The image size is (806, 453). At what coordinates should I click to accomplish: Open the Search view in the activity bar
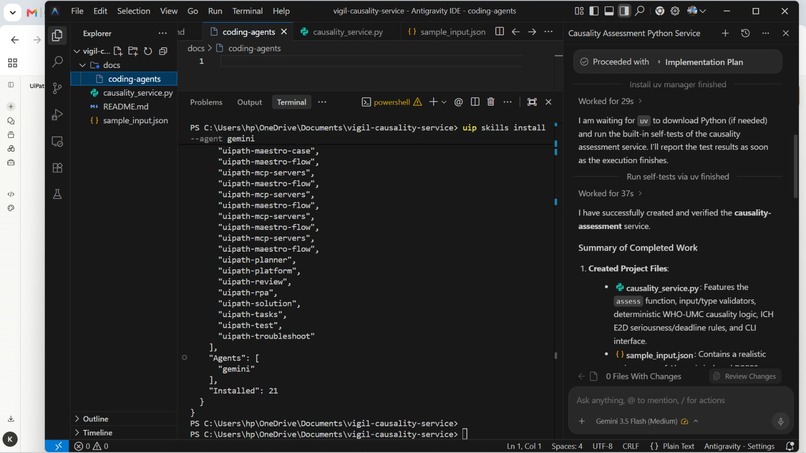coord(57,62)
